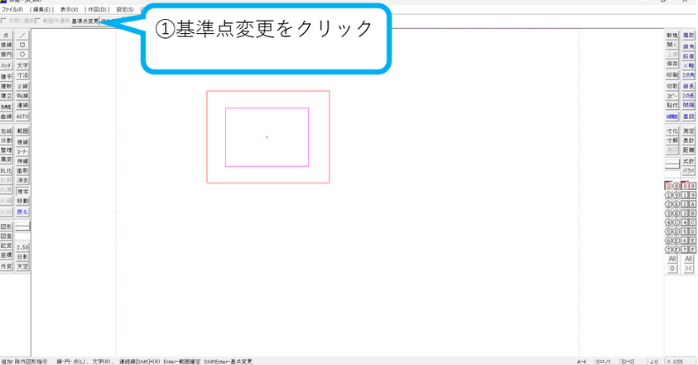Select the 2線 double line tool
The width and height of the screenshot is (698, 365).
pos(22,86)
